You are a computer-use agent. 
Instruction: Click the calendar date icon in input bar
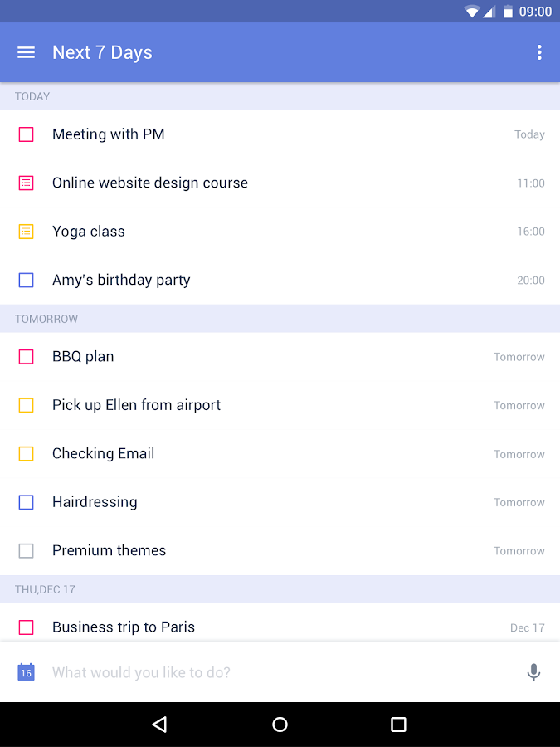[26, 671]
